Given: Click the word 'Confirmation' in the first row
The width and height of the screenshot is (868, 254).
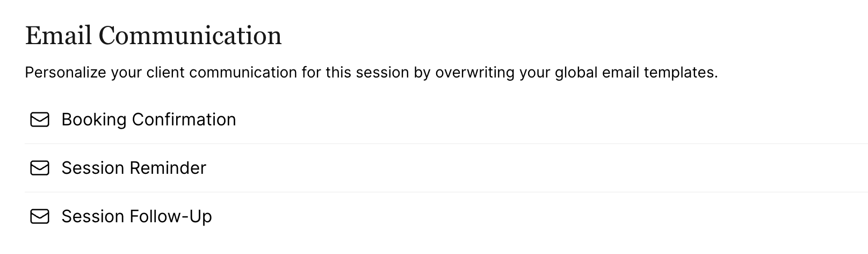Looking at the screenshot, I should coord(184,119).
